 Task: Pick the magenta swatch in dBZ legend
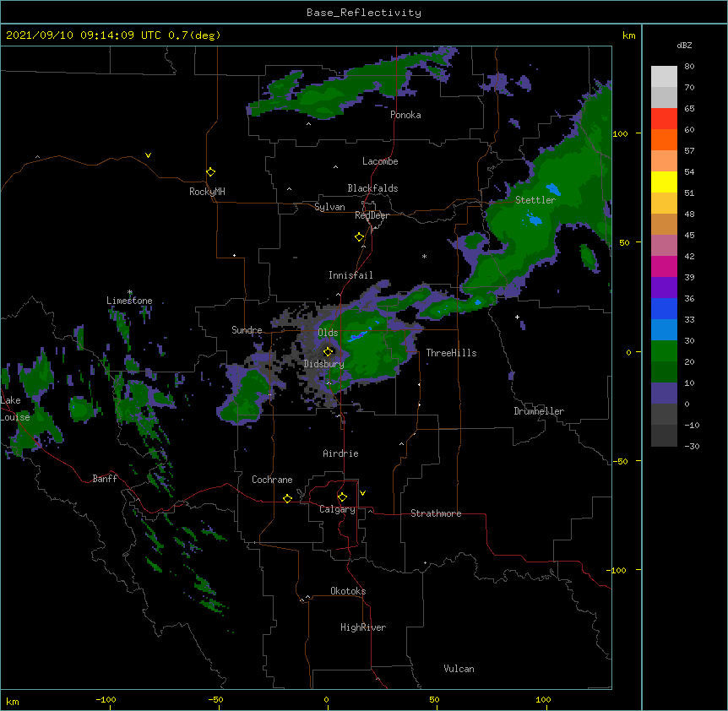664,266
